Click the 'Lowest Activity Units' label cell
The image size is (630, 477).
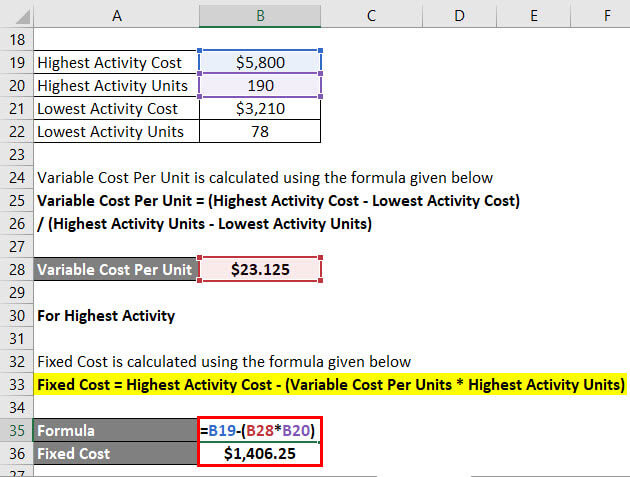117,131
